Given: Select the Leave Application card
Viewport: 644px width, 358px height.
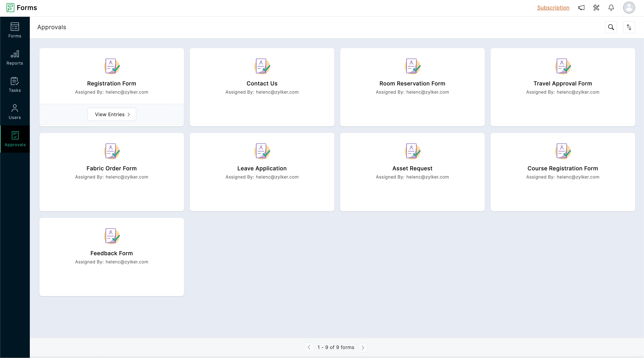Looking at the screenshot, I should point(262,168).
